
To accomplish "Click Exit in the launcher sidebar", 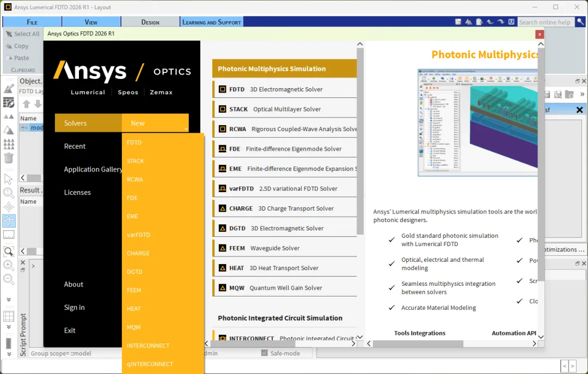I will (70, 330).
